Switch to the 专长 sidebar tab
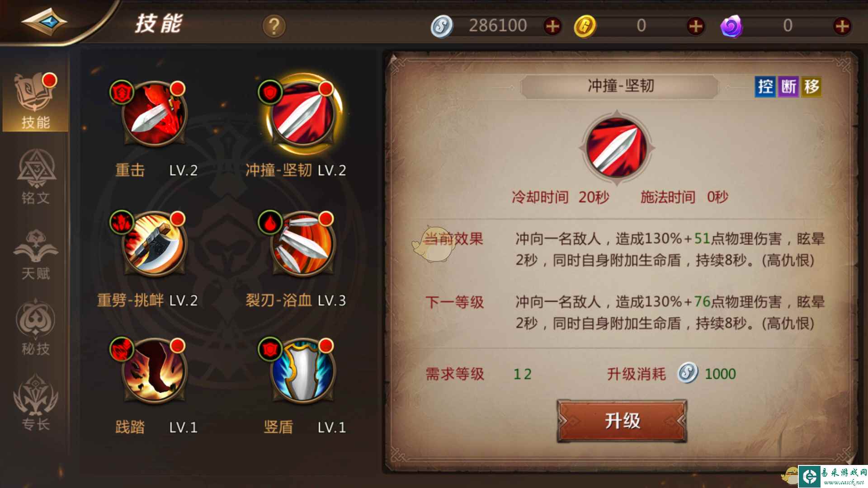Image resolution: width=868 pixels, height=488 pixels. click(x=35, y=402)
